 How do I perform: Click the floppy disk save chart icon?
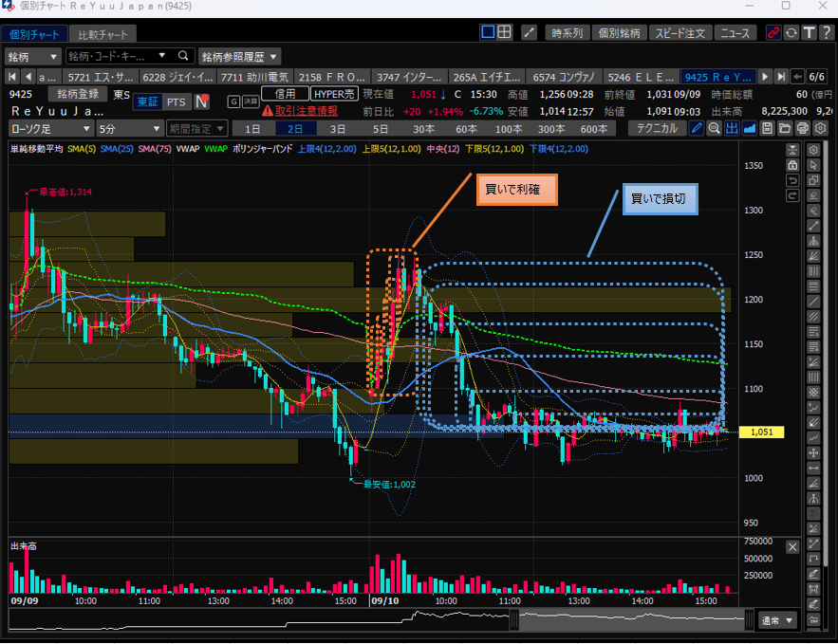pos(767,128)
